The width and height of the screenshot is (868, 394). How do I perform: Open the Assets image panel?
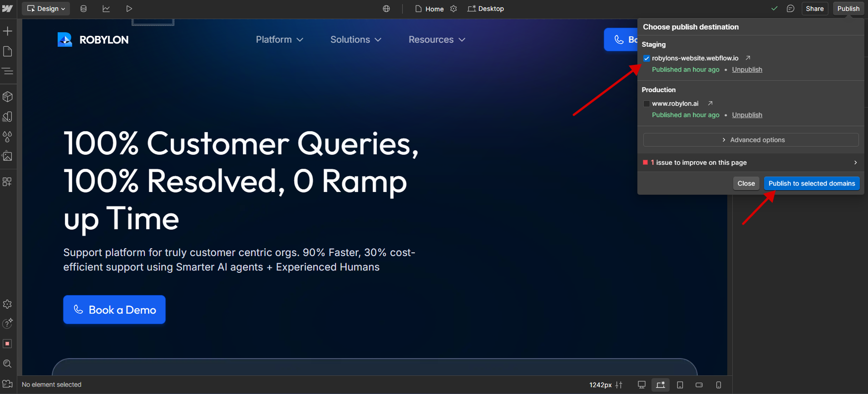tap(8, 156)
